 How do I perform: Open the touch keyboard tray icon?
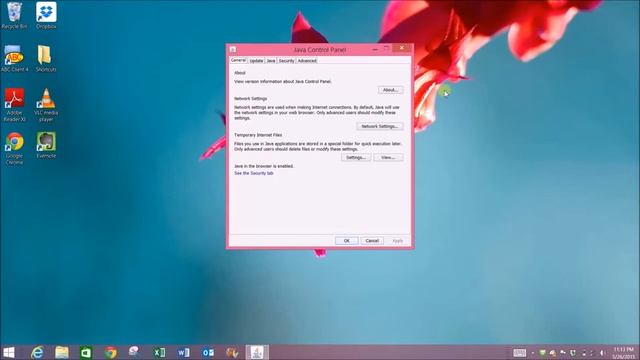click(519, 353)
